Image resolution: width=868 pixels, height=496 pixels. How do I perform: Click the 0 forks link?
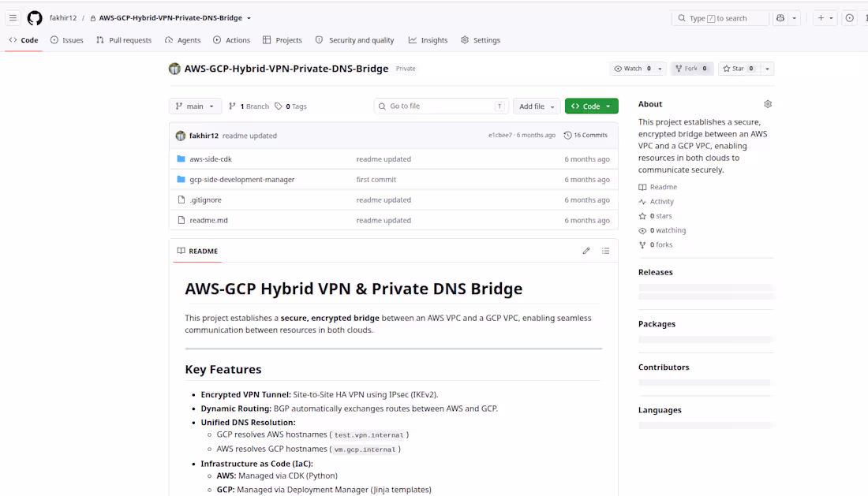click(x=656, y=244)
